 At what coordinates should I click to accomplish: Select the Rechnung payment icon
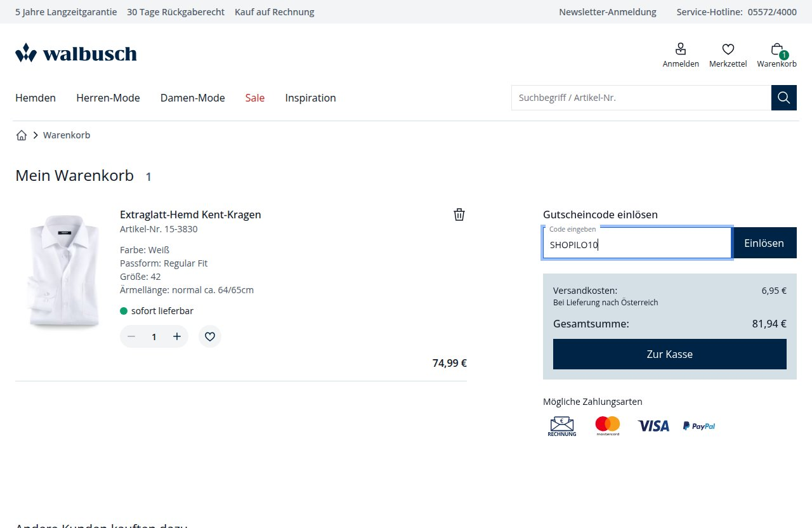click(x=562, y=426)
